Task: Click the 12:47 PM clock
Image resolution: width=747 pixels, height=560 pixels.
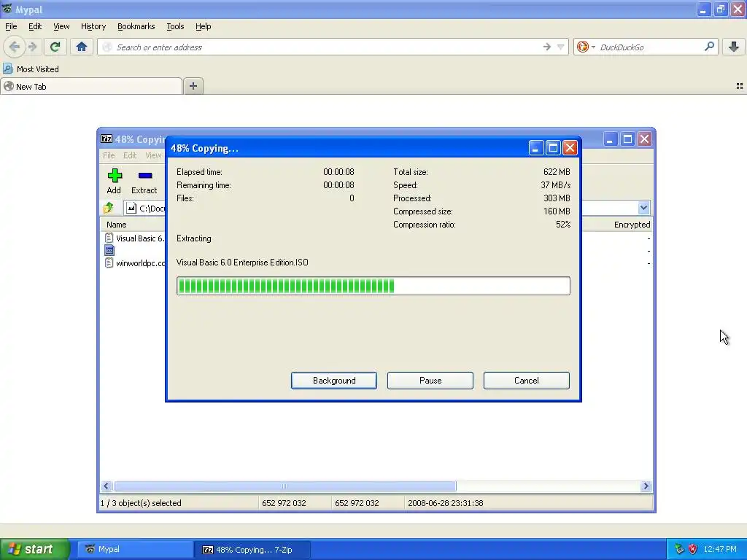Action: (x=720, y=549)
